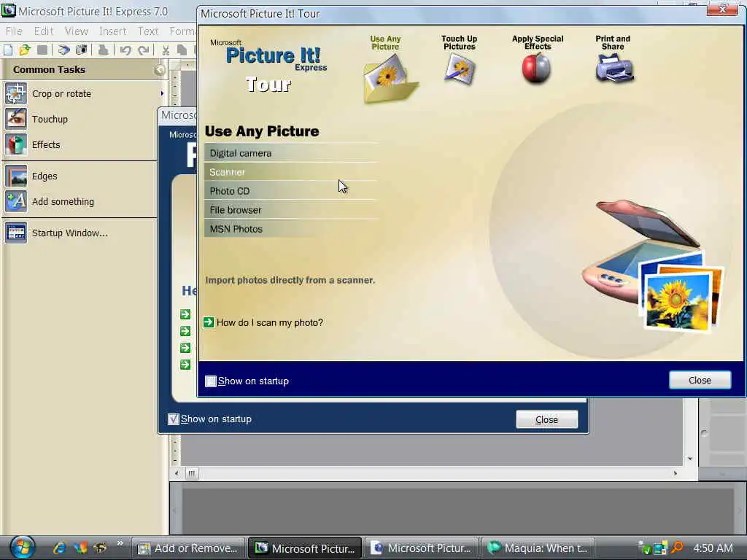The height and width of the screenshot is (560, 747).
Task: Click vertical scrollbar down arrow
Action: pos(690,459)
